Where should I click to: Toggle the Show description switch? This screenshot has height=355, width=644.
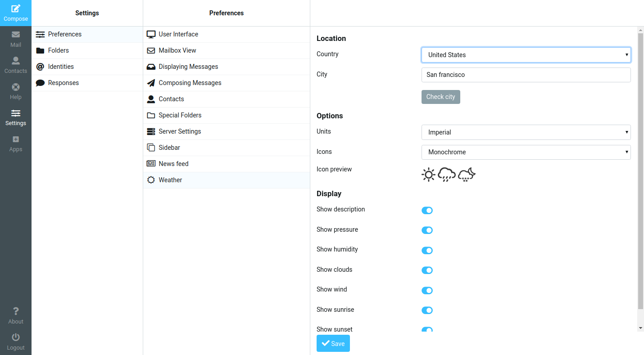[x=427, y=210]
